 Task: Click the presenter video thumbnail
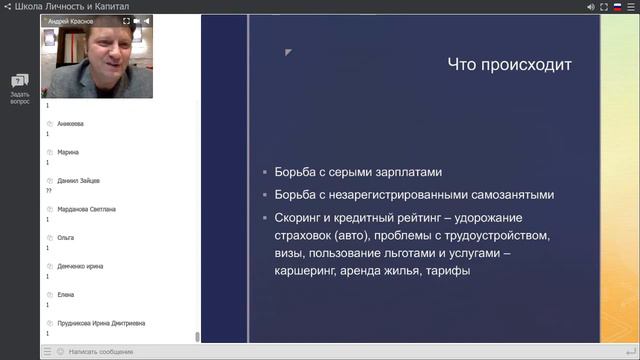tap(97, 56)
